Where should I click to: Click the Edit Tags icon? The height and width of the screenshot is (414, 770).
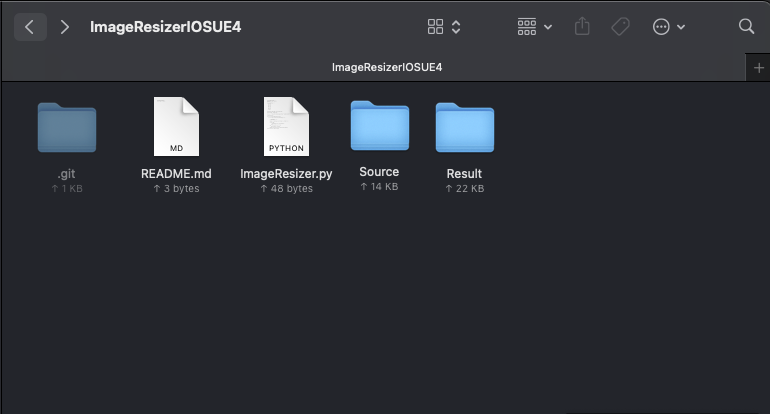coord(620,27)
